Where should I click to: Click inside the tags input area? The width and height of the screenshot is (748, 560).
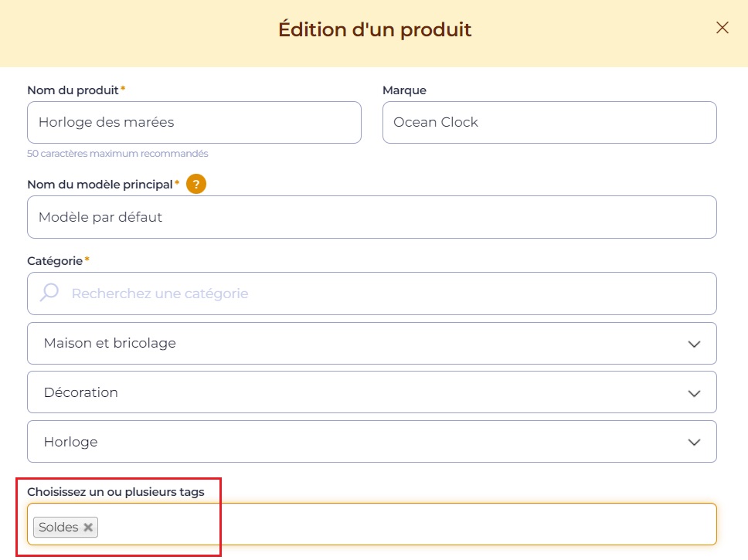point(406,524)
